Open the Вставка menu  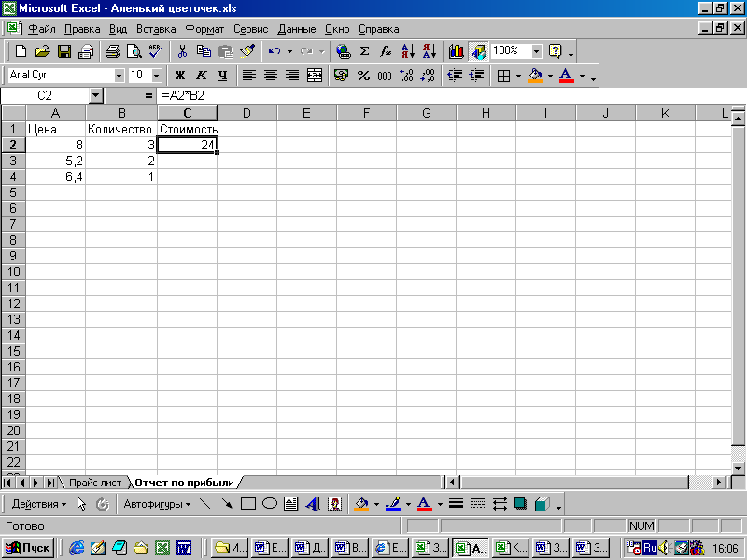click(x=156, y=29)
